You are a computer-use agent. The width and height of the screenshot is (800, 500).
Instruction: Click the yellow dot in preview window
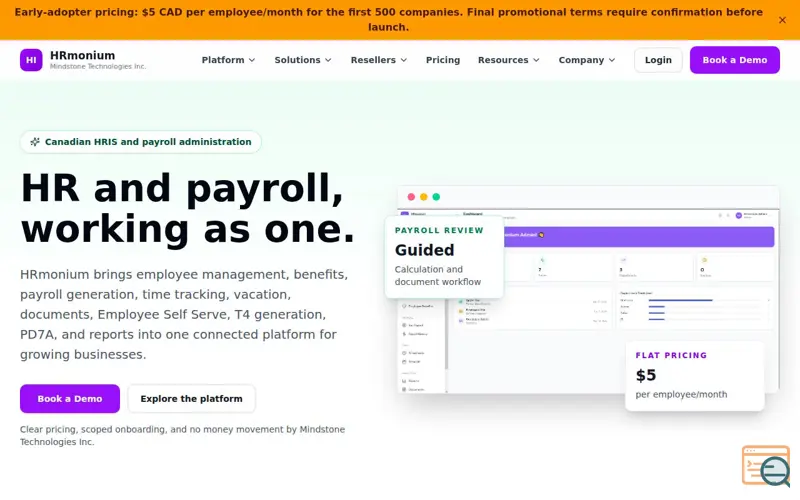pyautogui.click(x=423, y=197)
